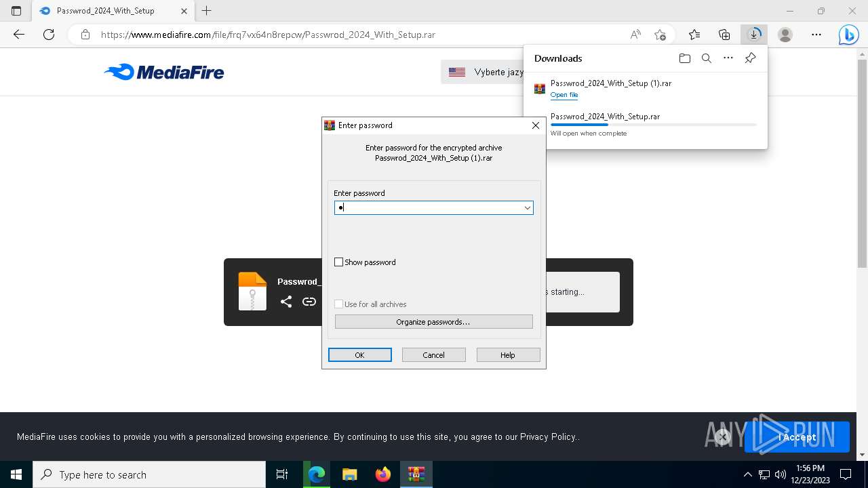Image resolution: width=868 pixels, height=488 pixels.
Task: Close the Enter password dialog
Action: (x=536, y=125)
